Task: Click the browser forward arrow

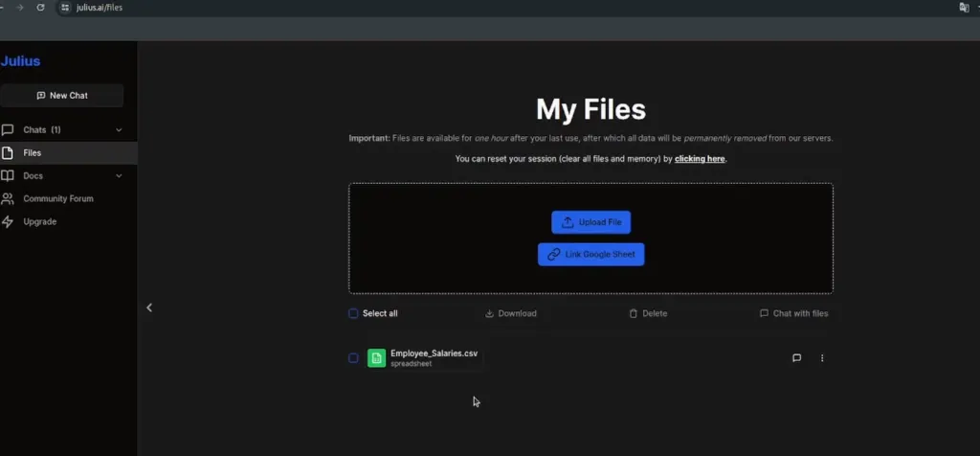Action: click(19, 8)
